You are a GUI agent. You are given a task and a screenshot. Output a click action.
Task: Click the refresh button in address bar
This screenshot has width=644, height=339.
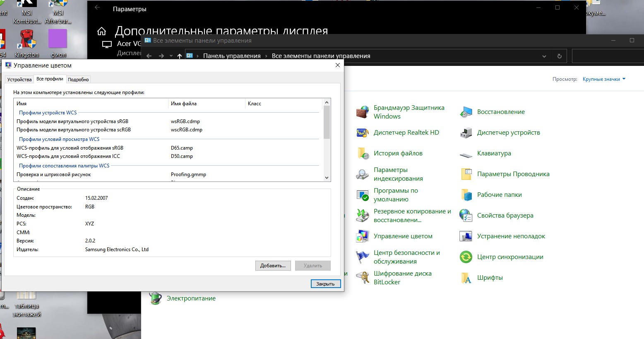[x=559, y=56]
